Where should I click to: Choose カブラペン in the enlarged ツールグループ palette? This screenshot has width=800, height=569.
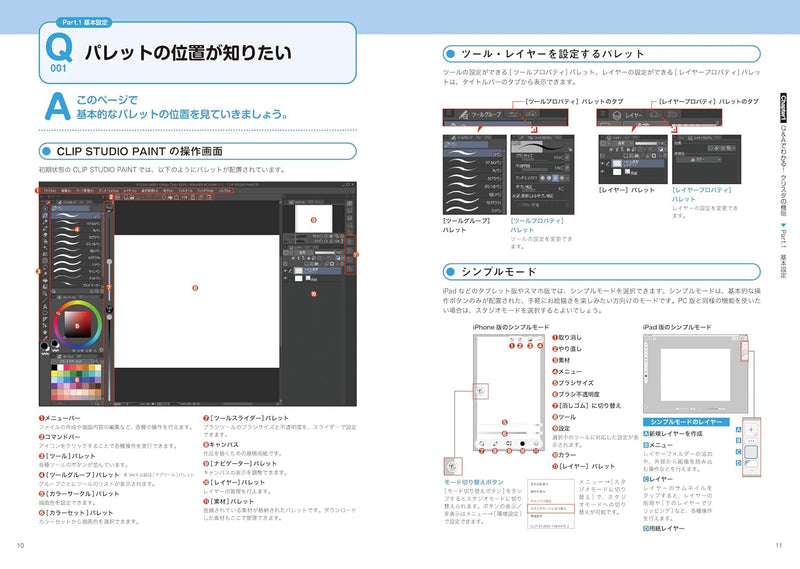[474, 178]
